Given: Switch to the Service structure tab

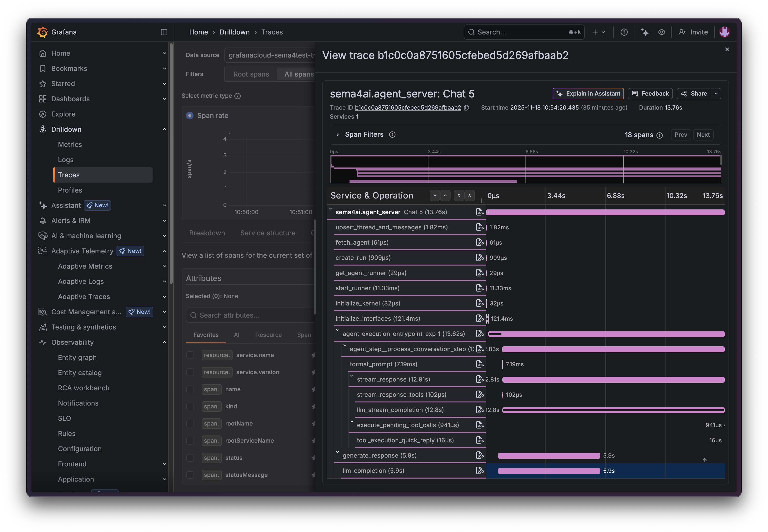Looking at the screenshot, I should [268, 233].
